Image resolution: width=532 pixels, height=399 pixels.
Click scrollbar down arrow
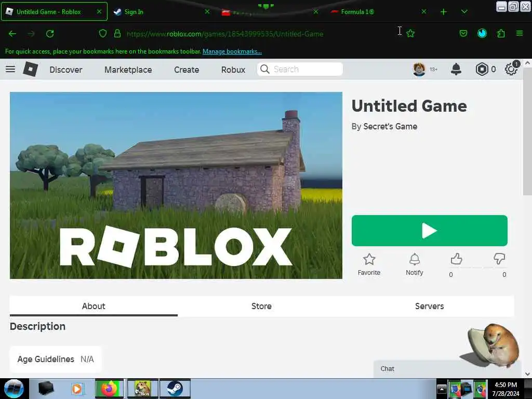pos(527,374)
